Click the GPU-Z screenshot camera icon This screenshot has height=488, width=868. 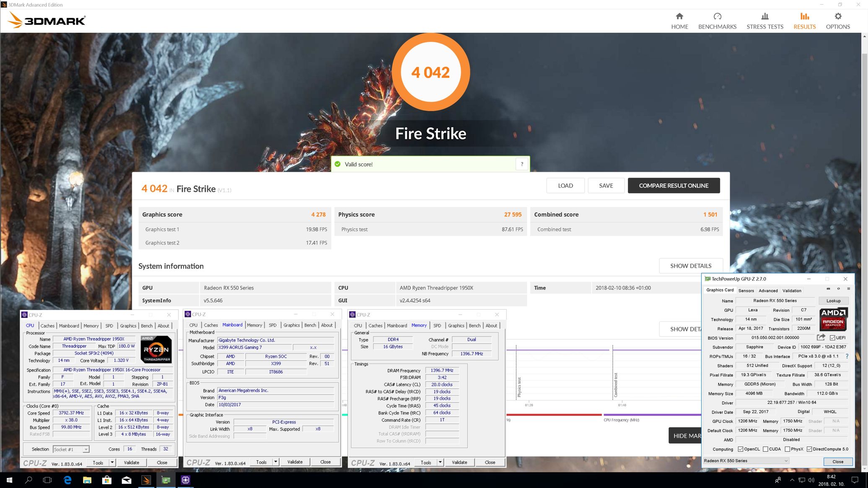(x=828, y=289)
